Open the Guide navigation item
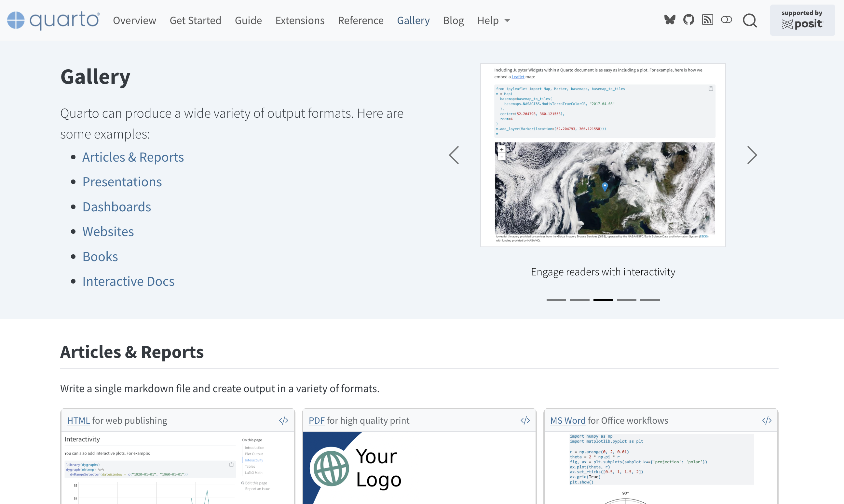Image resolution: width=844 pixels, height=504 pixels. (x=248, y=20)
